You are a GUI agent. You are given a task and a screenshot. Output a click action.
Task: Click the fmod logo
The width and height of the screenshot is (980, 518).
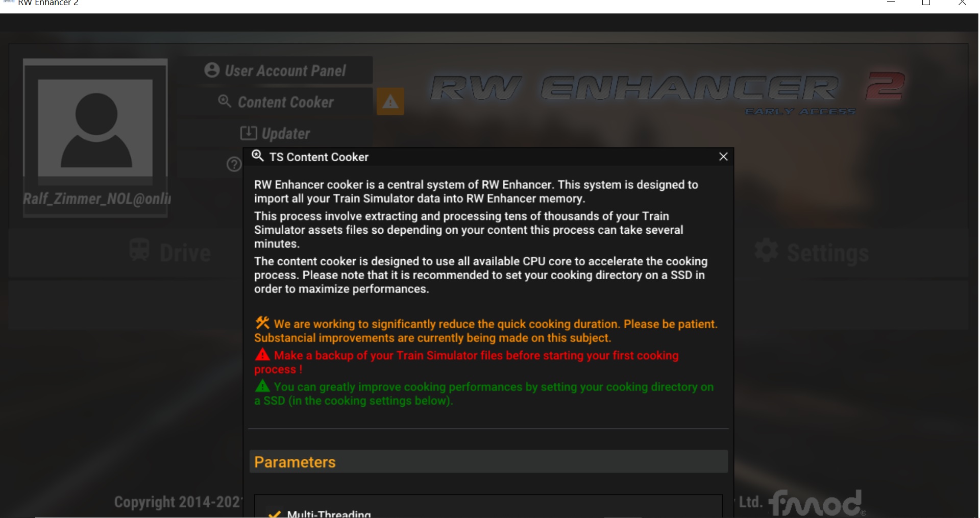817,503
